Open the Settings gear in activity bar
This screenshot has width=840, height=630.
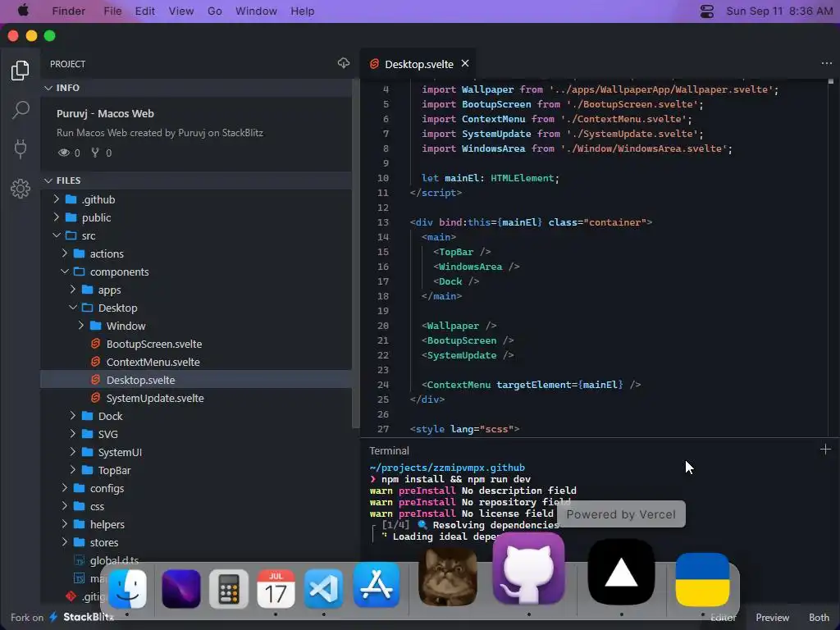point(21,189)
